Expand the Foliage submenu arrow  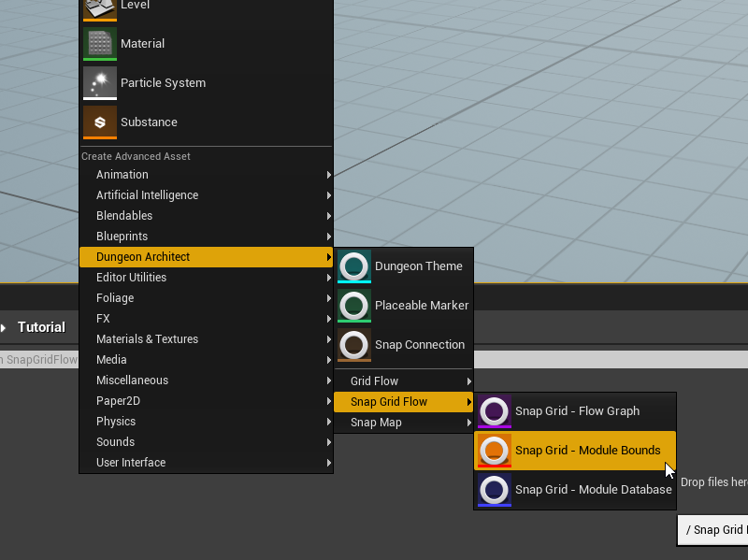pyautogui.click(x=329, y=298)
